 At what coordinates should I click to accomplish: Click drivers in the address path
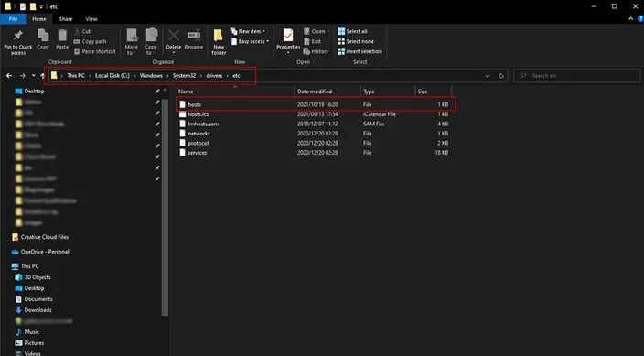click(214, 76)
